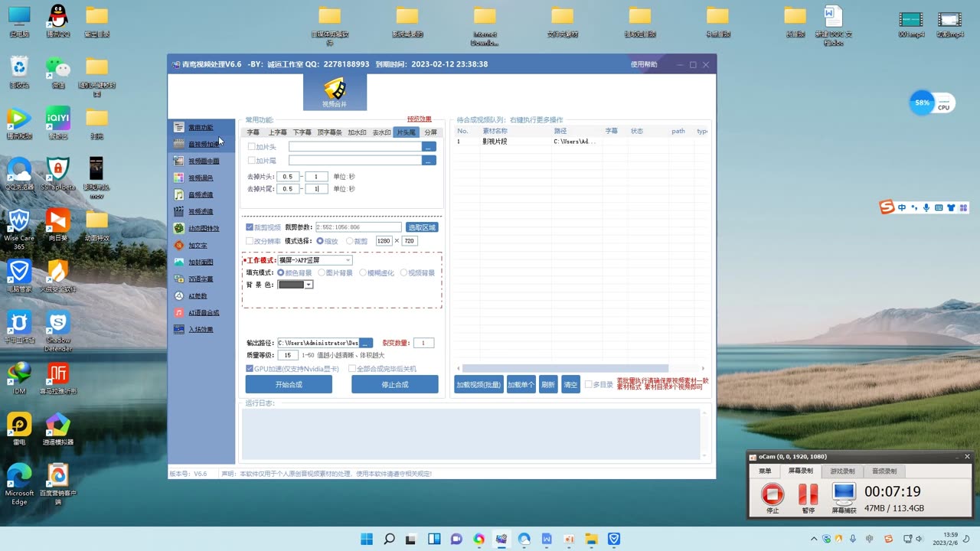Viewport: 980px width, 551px height.
Task: Click the 质量等级 input field
Action: [x=288, y=355]
